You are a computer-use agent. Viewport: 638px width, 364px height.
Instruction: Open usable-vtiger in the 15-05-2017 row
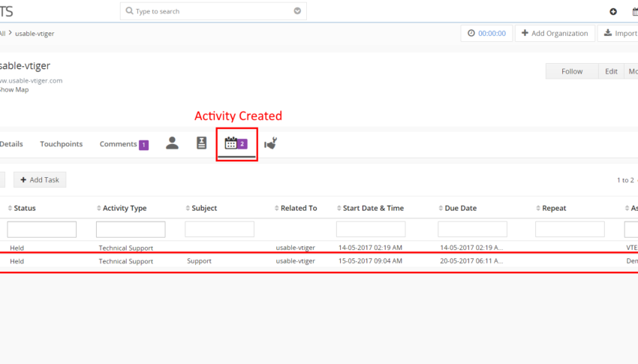pos(296,260)
